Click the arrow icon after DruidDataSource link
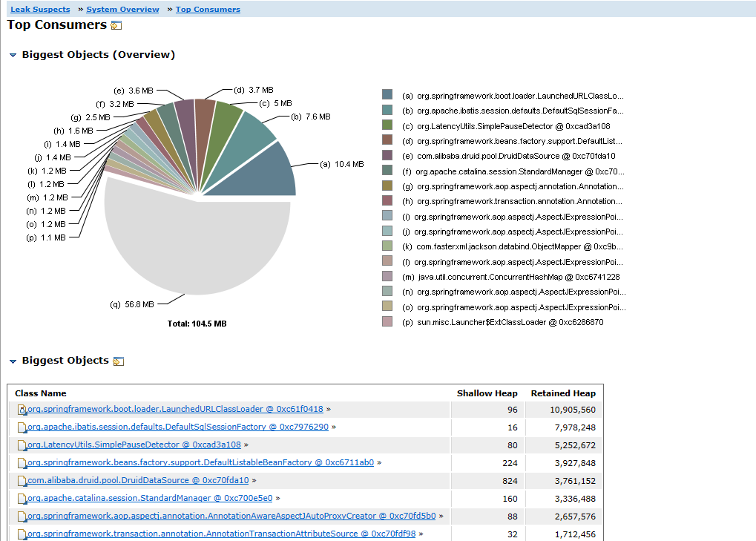The image size is (756, 541). coord(254,481)
